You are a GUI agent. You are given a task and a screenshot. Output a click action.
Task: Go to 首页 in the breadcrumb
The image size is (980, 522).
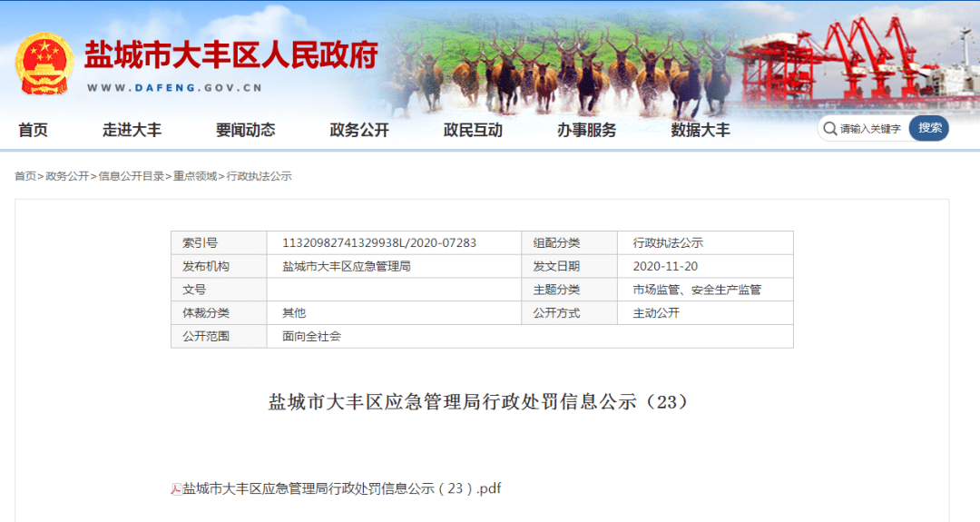[25, 176]
